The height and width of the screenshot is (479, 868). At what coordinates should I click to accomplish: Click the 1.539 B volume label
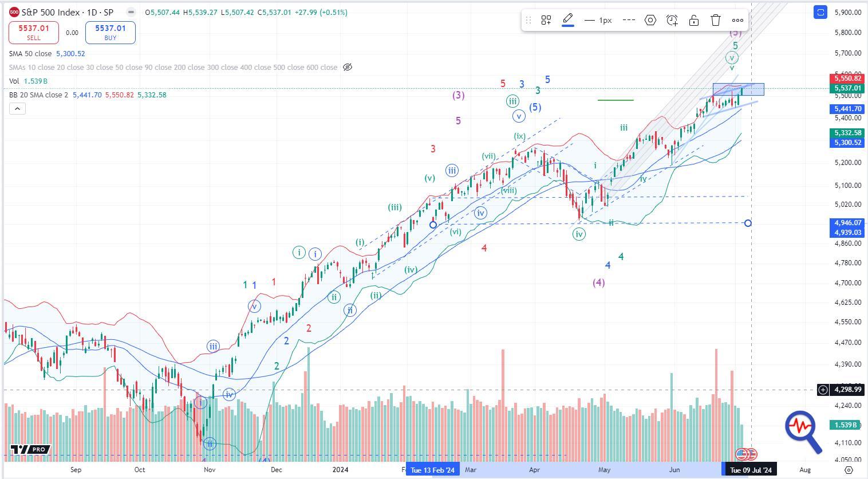point(846,425)
